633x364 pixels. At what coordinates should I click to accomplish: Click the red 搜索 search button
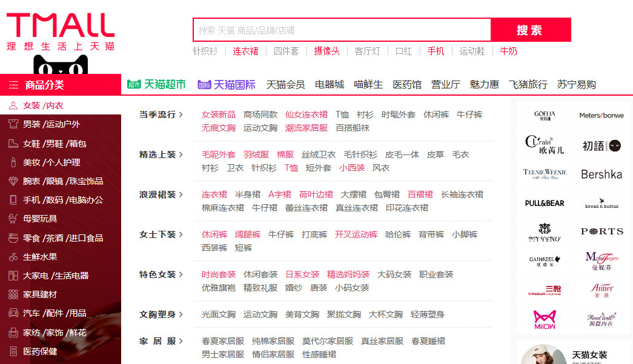531,30
